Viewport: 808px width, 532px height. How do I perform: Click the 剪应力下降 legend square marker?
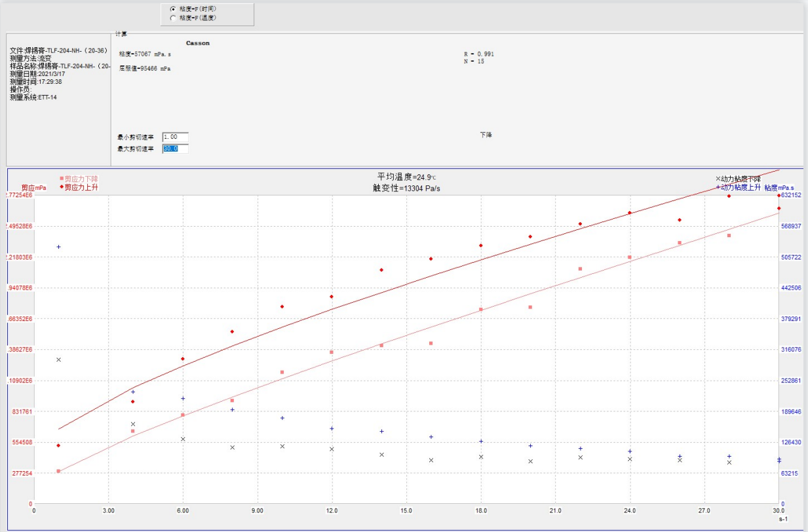(x=62, y=178)
